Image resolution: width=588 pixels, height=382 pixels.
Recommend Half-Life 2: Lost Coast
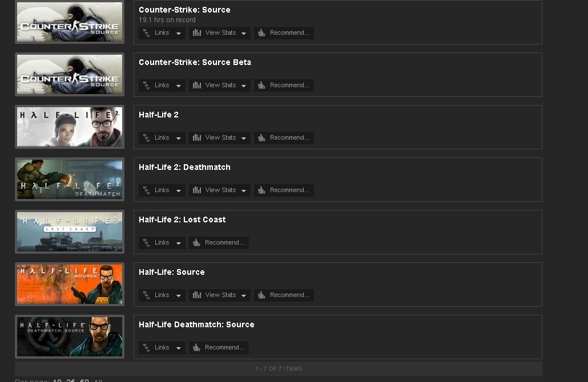[219, 243]
